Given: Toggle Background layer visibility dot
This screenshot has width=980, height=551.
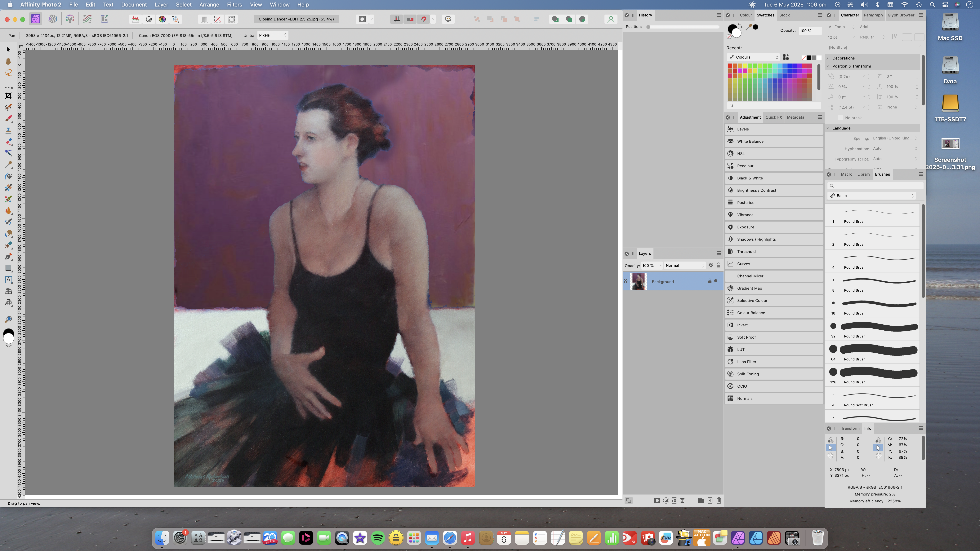Looking at the screenshot, I should point(716,281).
